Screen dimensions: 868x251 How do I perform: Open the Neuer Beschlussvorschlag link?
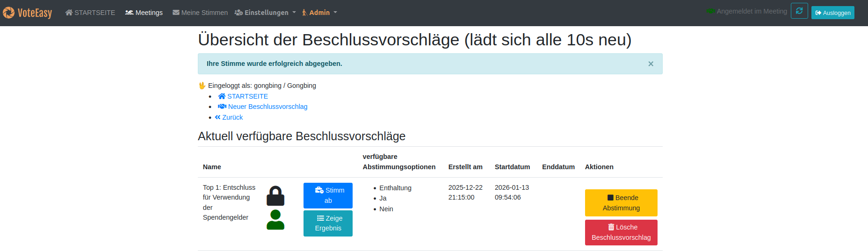pos(263,107)
